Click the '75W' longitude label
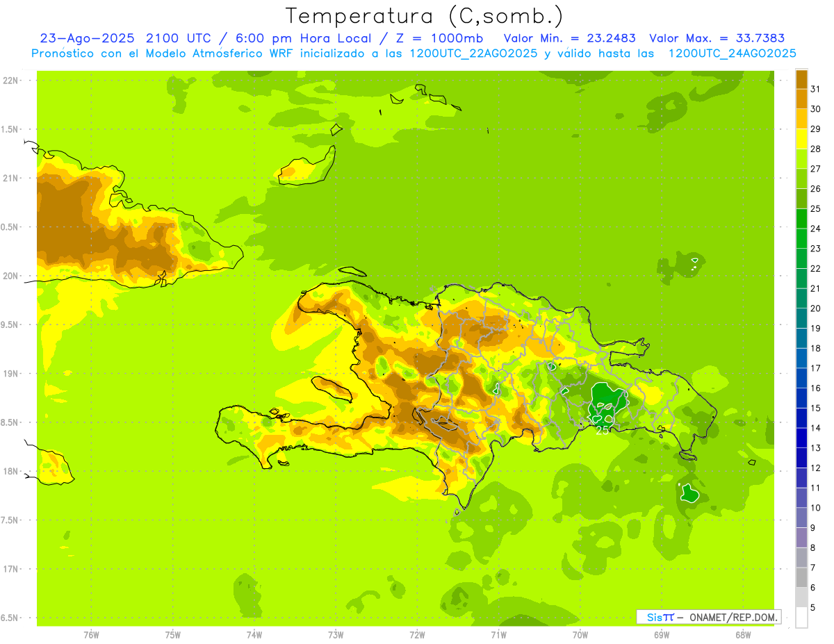The image size is (834, 644). [172, 635]
